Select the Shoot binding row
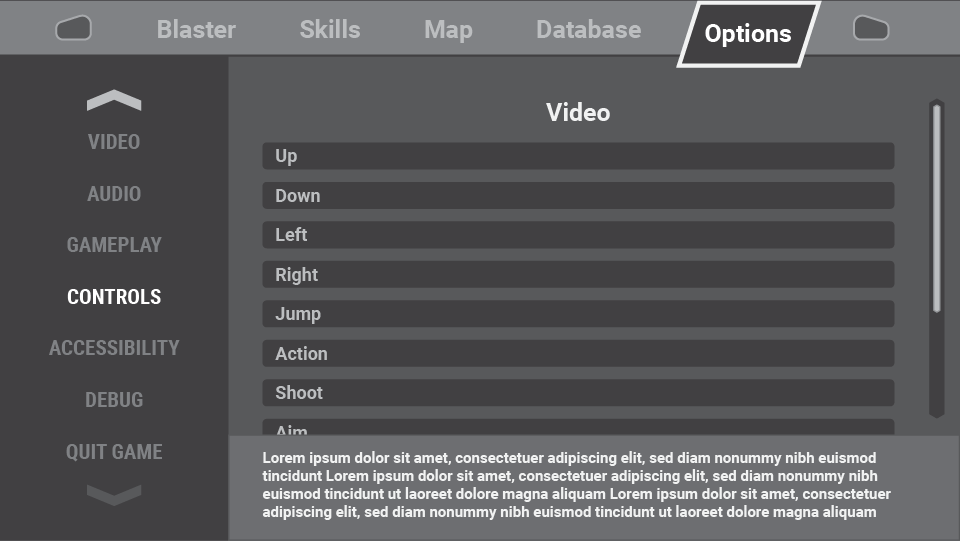Image resolution: width=960 pixels, height=541 pixels. pos(578,393)
